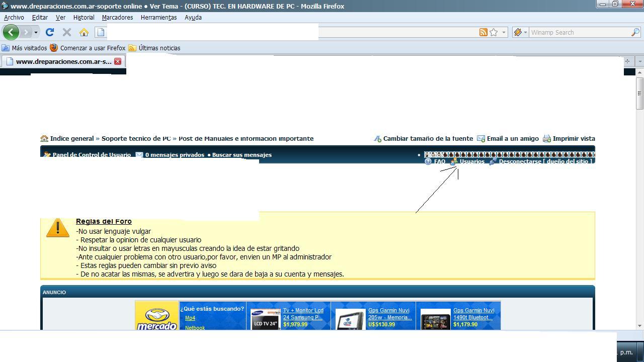
Task: Open the Herramientas menu
Action: 158,17
